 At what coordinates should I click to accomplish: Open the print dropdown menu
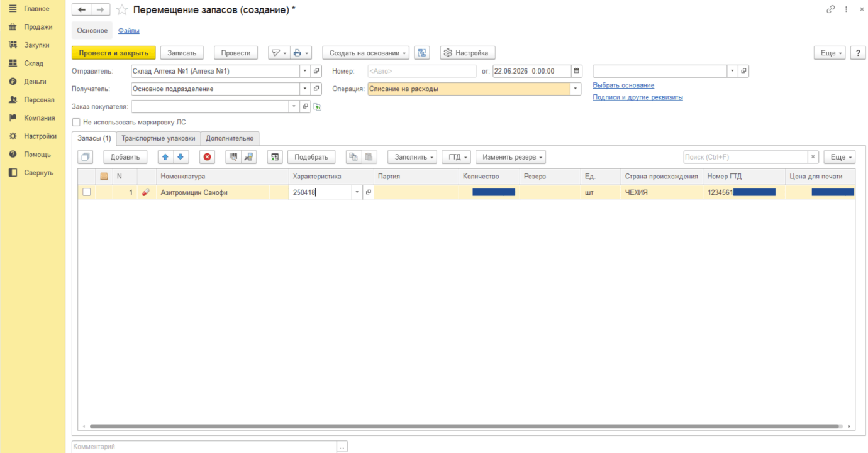coord(302,53)
